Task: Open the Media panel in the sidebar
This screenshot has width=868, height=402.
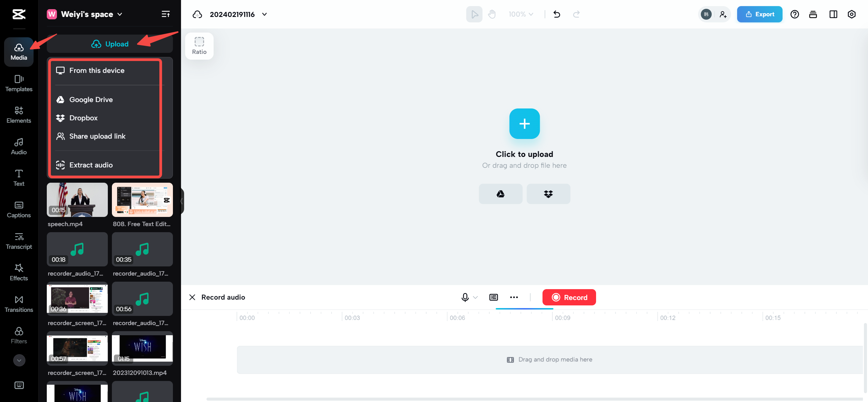Action: click(x=19, y=52)
